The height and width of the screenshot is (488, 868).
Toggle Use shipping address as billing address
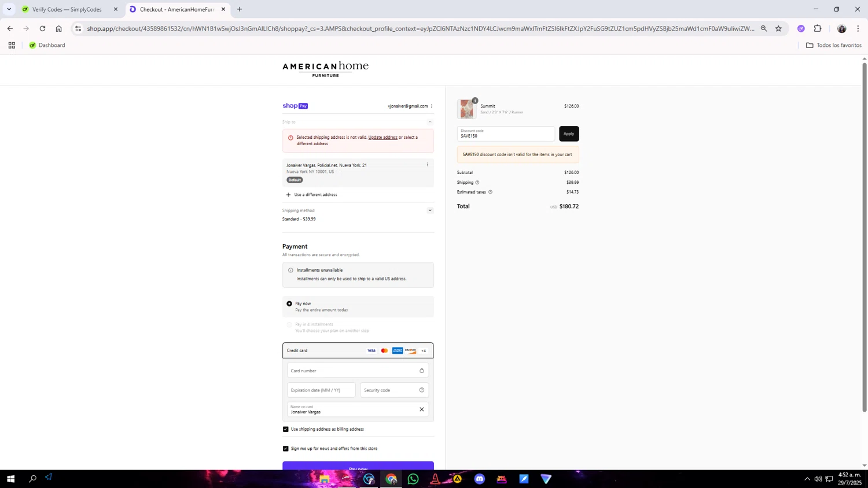pyautogui.click(x=285, y=429)
